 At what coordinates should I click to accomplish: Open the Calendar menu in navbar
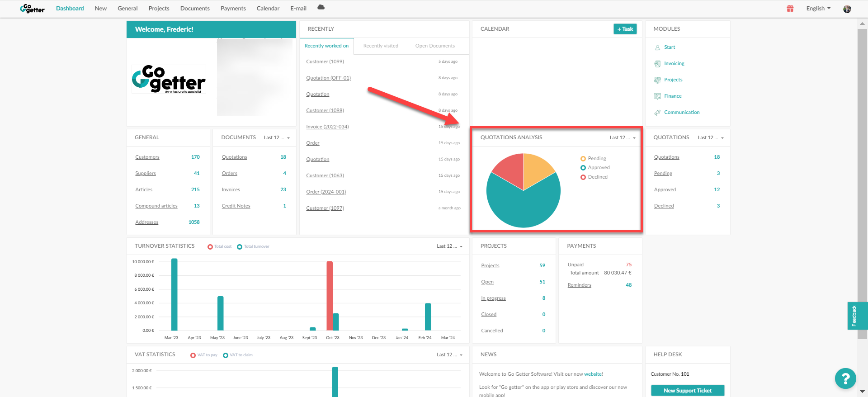(x=268, y=9)
